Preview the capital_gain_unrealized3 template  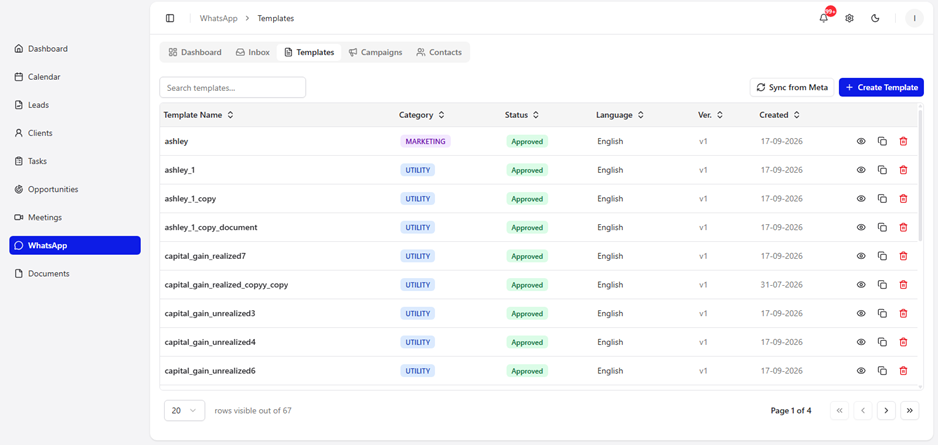click(x=861, y=313)
